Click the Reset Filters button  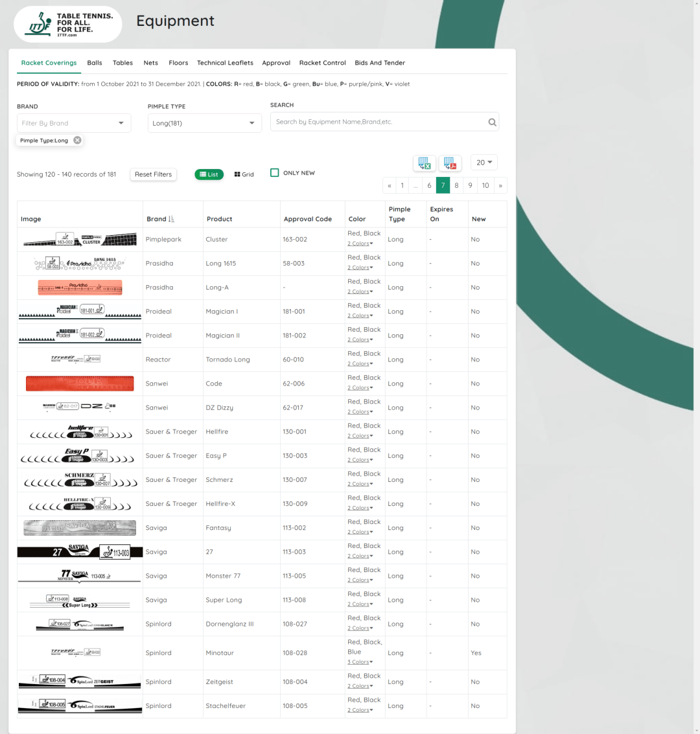pyautogui.click(x=154, y=174)
